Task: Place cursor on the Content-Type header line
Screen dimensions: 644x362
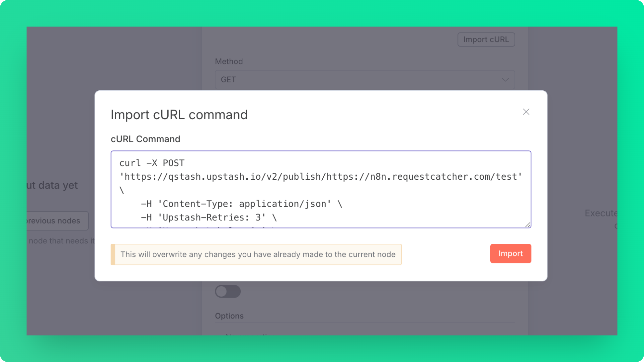Action: (x=241, y=204)
